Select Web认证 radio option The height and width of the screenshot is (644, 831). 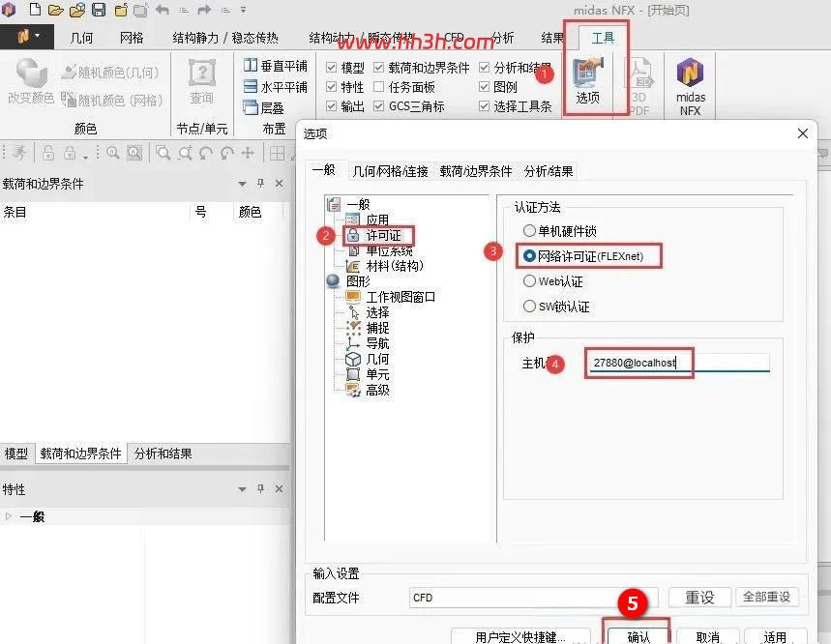click(x=529, y=281)
